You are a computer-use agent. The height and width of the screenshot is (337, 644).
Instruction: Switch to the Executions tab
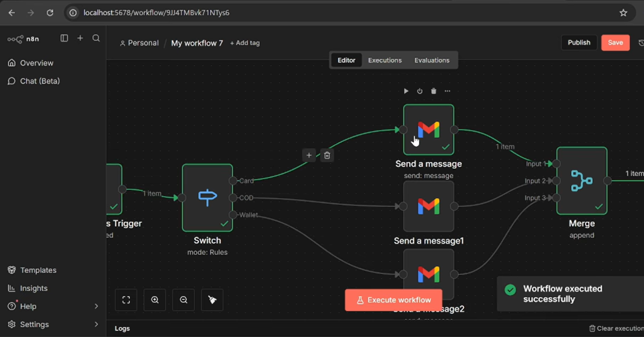[x=385, y=60]
